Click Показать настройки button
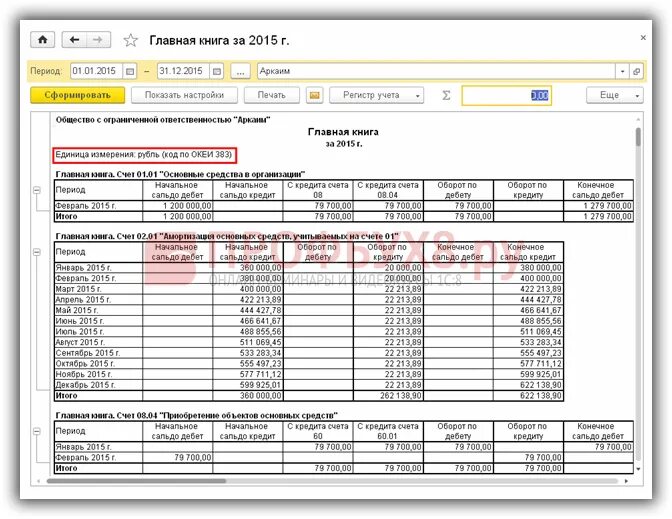This screenshot has width=672, height=519. (x=184, y=95)
